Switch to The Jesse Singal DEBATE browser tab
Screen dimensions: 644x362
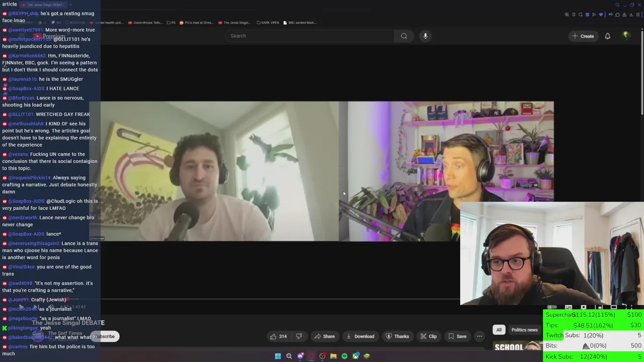(x=43, y=5)
